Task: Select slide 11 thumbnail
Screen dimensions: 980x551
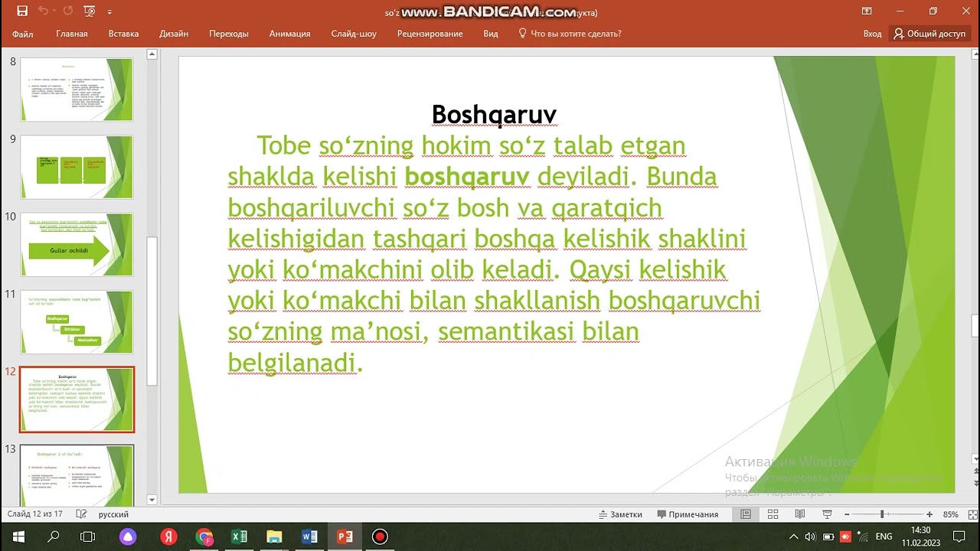Action: point(77,321)
